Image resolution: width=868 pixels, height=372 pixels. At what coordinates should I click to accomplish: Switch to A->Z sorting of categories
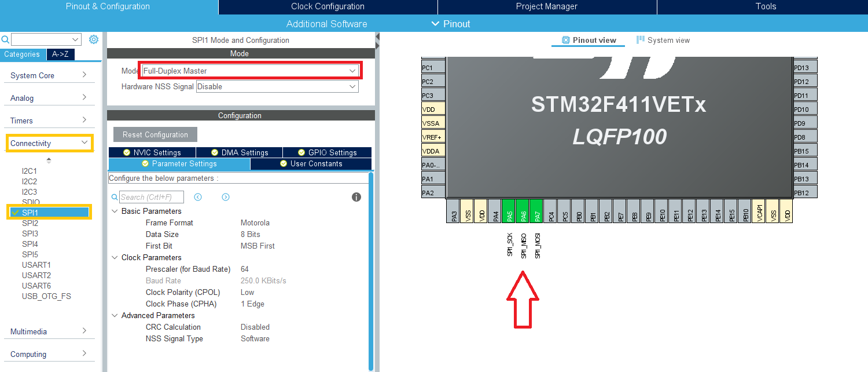click(61, 54)
